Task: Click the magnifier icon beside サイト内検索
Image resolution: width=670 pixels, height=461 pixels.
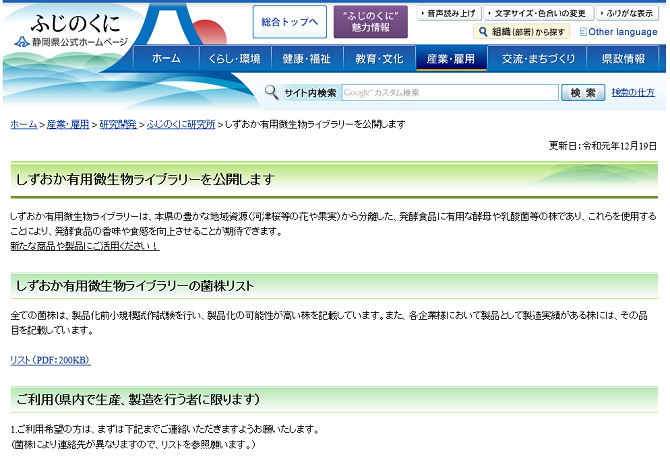Action: [271, 93]
